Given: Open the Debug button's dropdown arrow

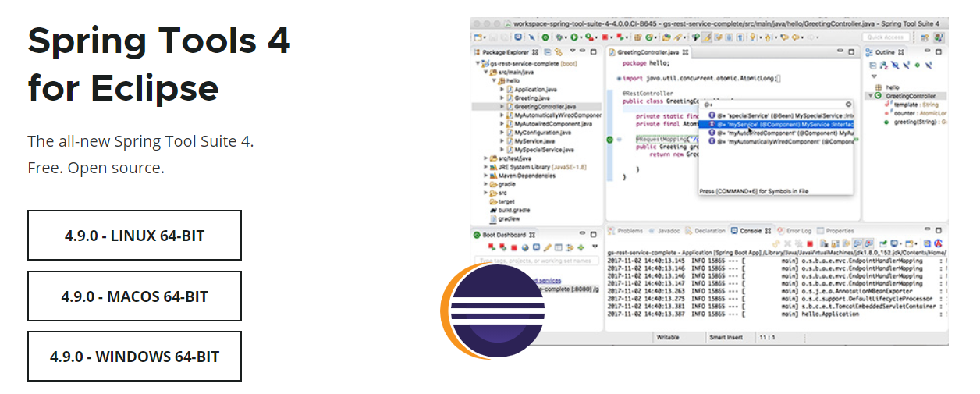Looking at the screenshot, I should pos(565,37).
